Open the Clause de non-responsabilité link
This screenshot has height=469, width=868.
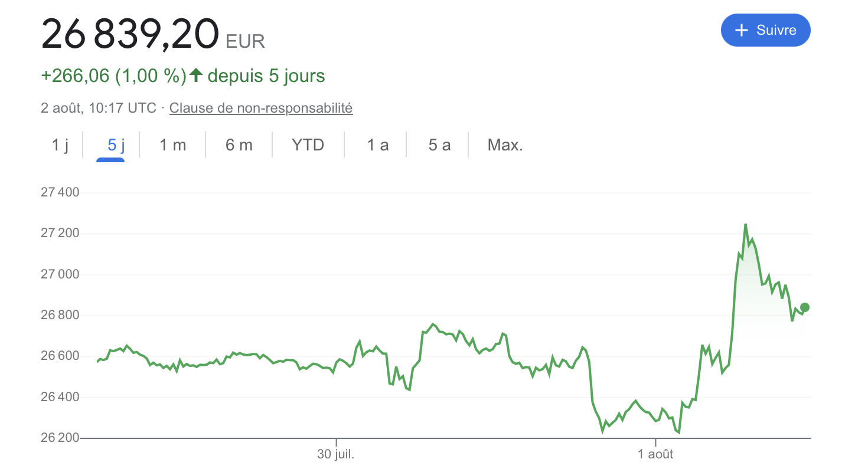(261, 108)
